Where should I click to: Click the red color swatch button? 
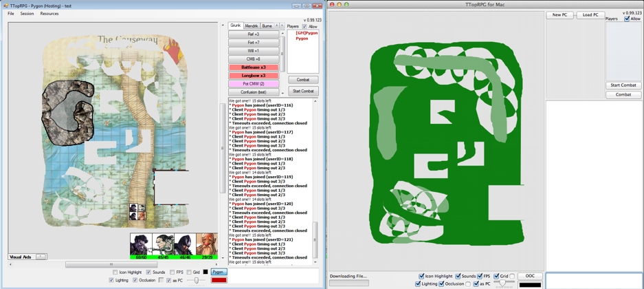(x=219, y=280)
